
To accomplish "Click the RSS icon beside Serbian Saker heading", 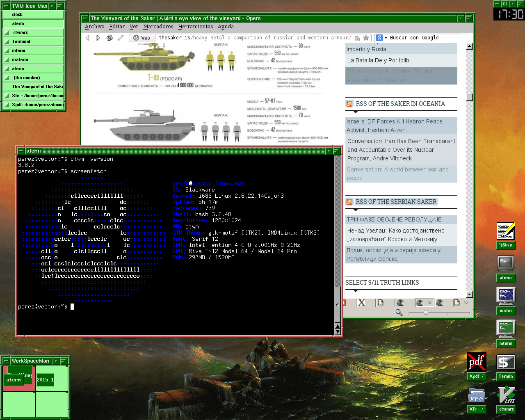I will (349, 202).
